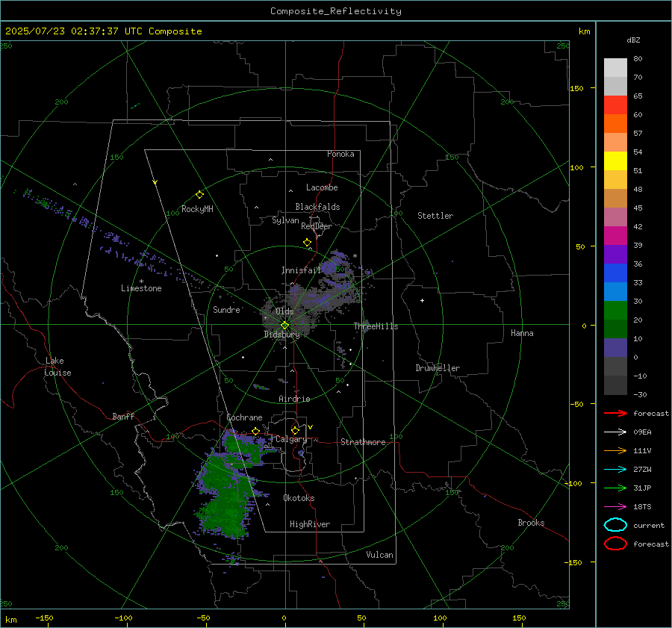
Task: Click the Ponoka label on the map
Action: 340,154
